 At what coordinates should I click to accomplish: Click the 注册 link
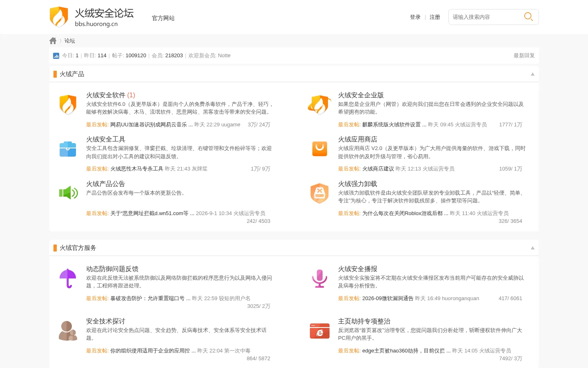pos(435,17)
